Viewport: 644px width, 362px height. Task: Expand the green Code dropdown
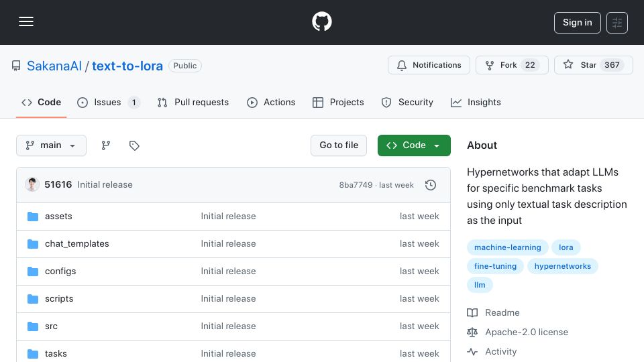414,145
